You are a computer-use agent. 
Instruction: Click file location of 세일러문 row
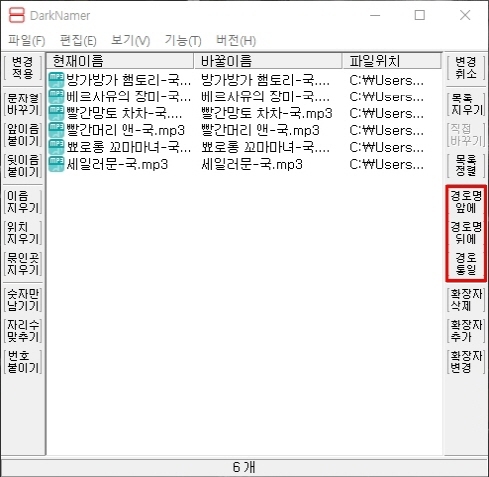click(387, 164)
